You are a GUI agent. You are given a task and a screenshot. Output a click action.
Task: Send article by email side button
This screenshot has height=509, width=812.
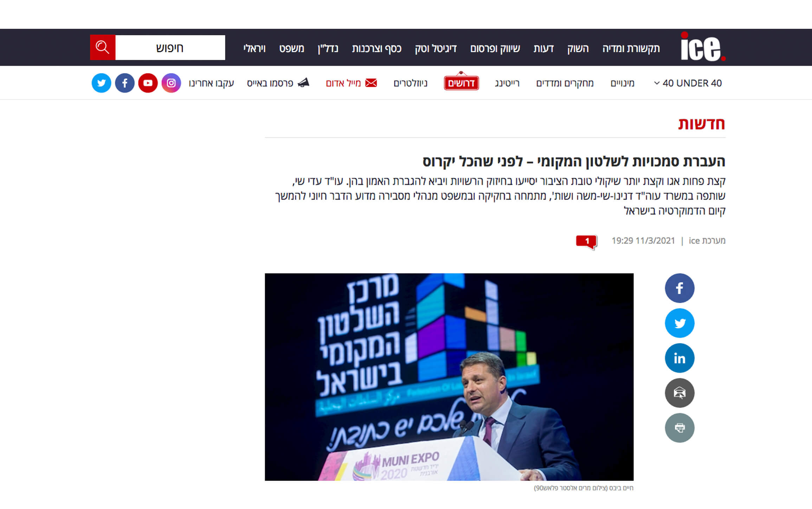coord(679,393)
